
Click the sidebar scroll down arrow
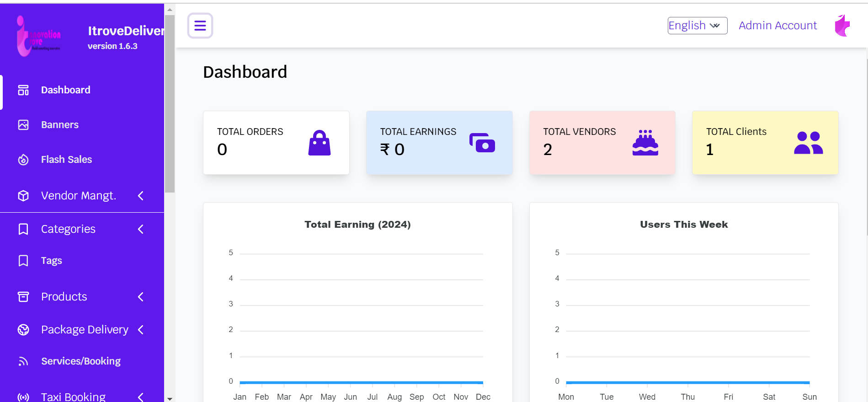[x=170, y=399]
